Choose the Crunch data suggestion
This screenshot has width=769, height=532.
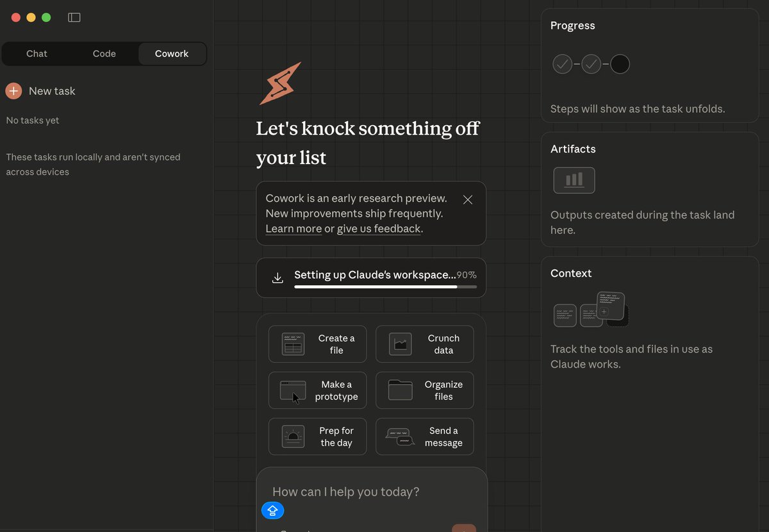click(424, 344)
